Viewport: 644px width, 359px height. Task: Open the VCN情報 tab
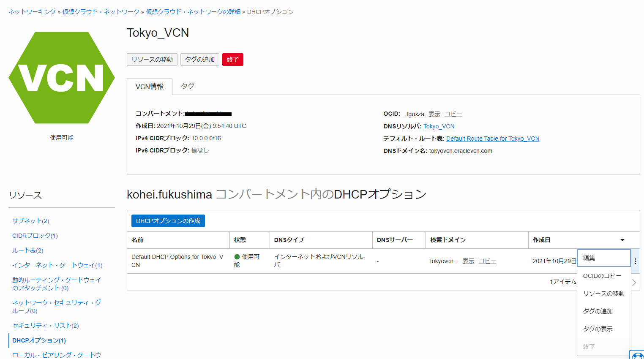pos(150,87)
